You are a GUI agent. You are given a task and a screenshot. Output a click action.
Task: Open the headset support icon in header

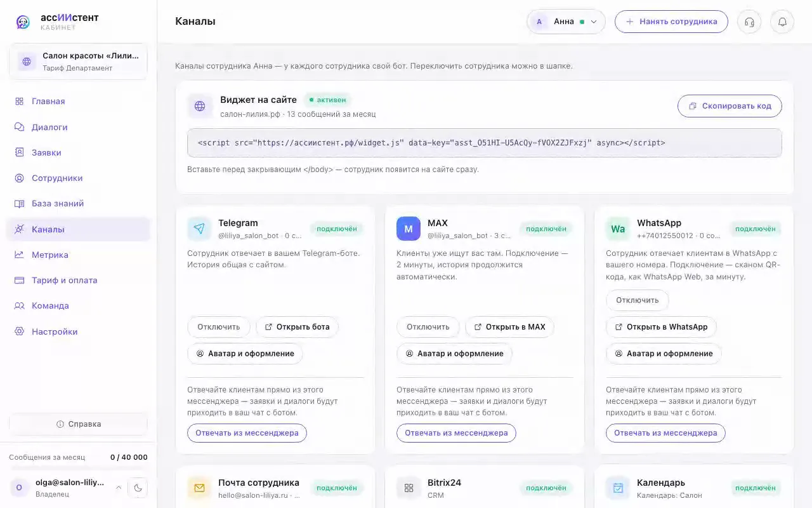(749, 22)
